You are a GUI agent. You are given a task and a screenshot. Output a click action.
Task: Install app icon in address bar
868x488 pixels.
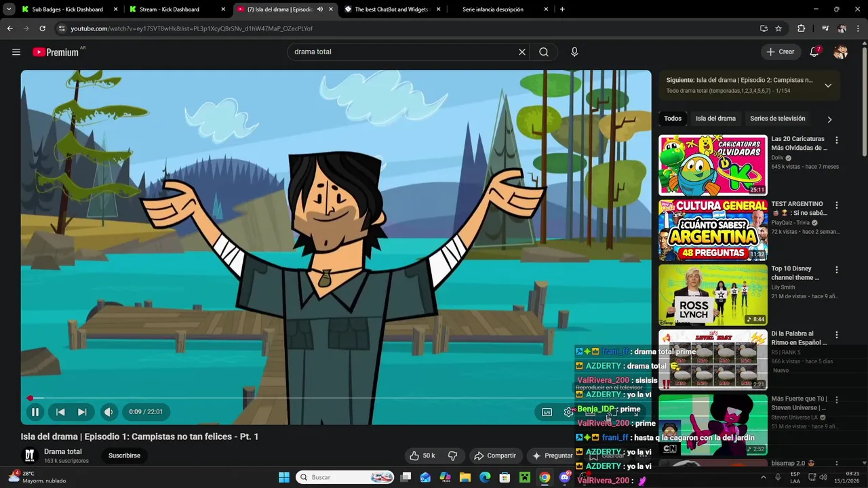[x=764, y=28]
